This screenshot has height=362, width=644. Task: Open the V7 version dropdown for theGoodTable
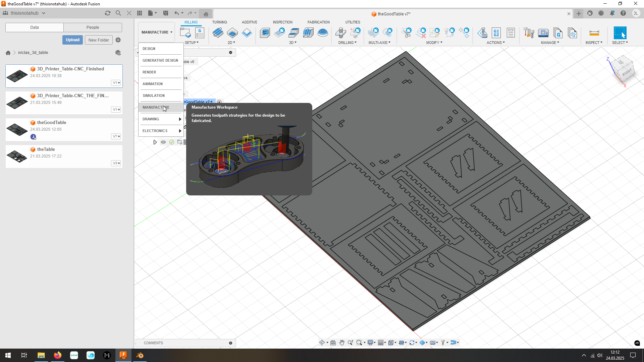tap(116, 136)
